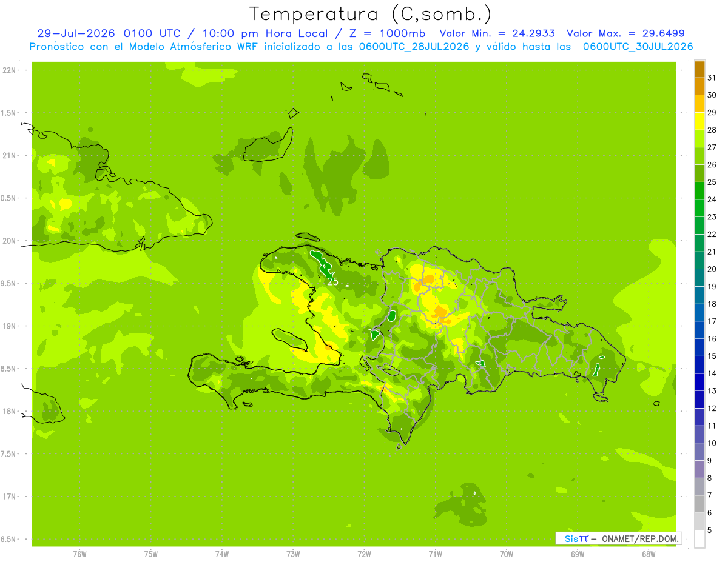Select the "76W" longitude label
Viewport: 728px width, 562px height.
(x=79, y=554)
